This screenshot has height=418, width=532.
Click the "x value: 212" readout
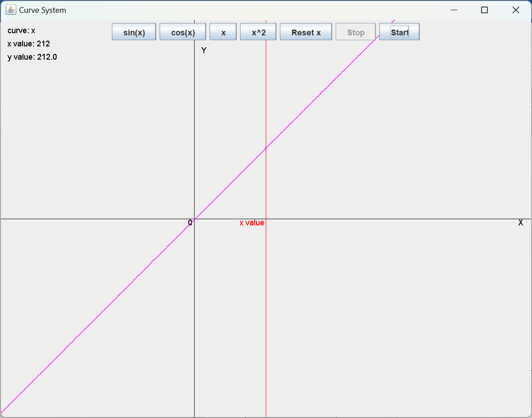tap(29, 44)
